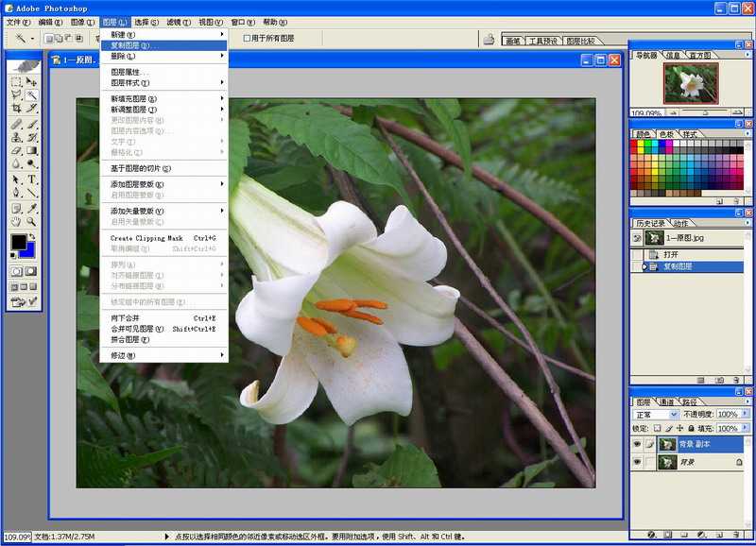Toggle visibility of the 背景 副本 layer
The image size is (756, 546).
click(638, 444)
